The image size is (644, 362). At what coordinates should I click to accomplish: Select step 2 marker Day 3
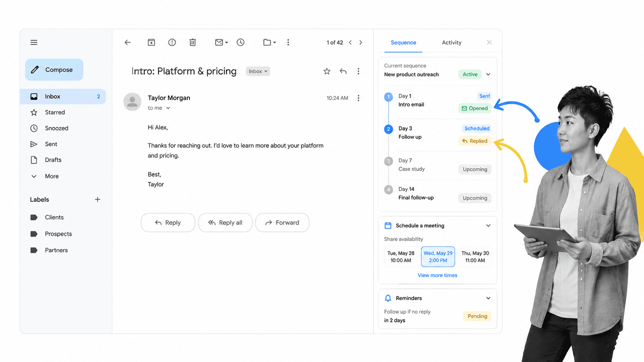[389, 129]
